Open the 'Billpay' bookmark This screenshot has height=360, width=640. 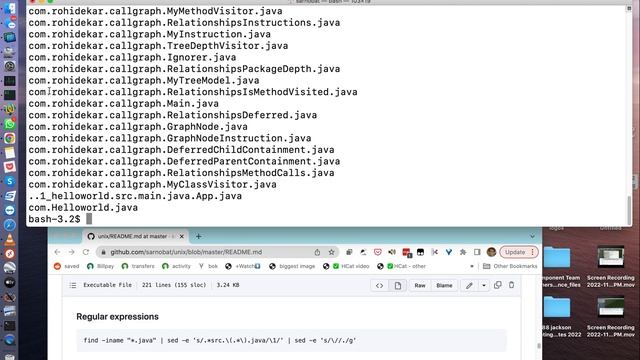coord(100,266)
